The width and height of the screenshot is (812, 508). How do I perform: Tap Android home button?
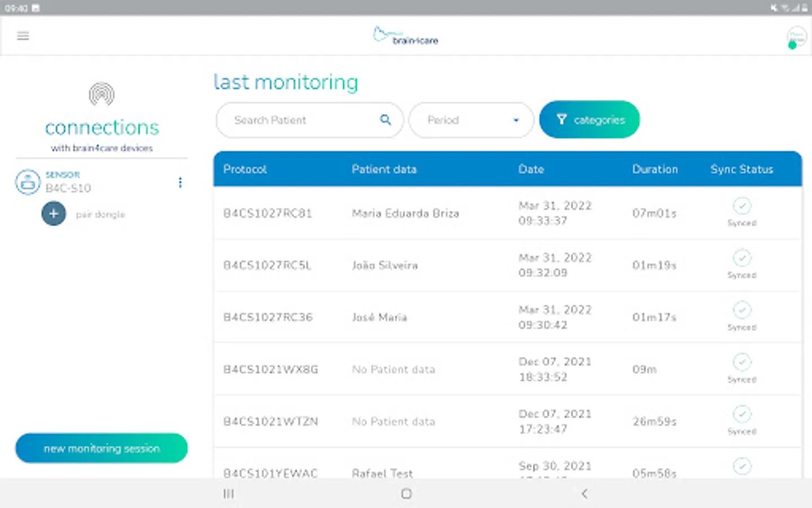point(406,494)
